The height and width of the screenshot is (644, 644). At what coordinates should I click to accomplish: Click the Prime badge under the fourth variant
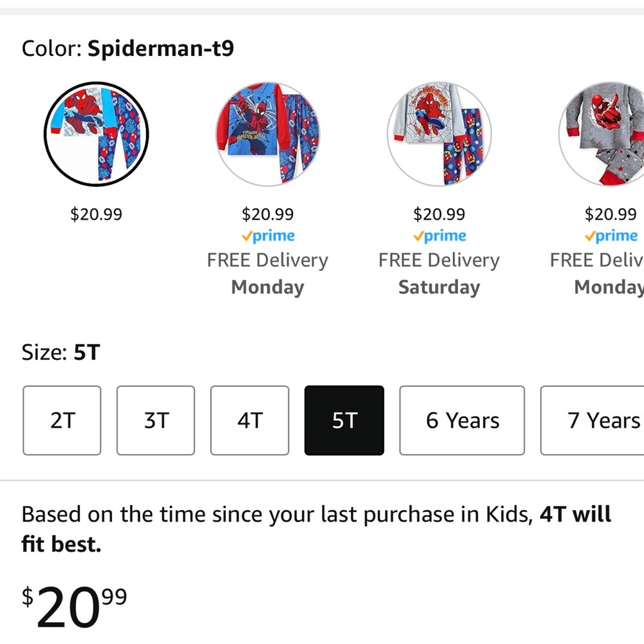tap(611, 236)
